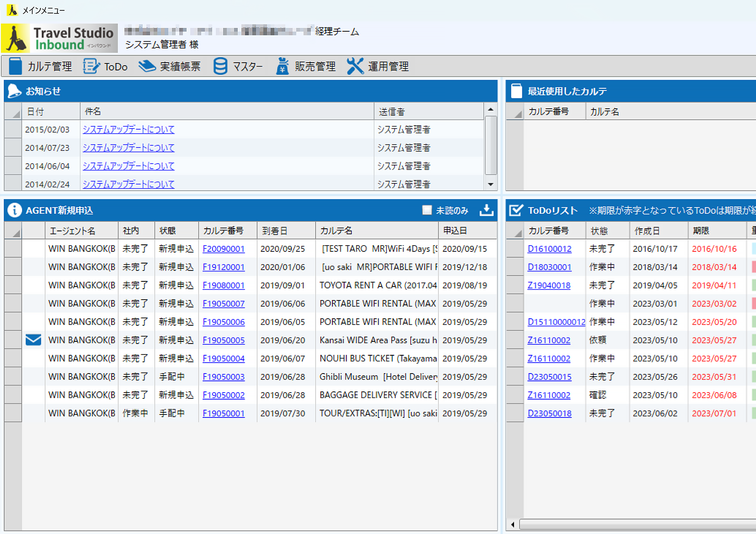Open notice dated 2014/02/24 システムアップデートについて
Viewport: 756px width, 534px height.
tap(129, 184)
